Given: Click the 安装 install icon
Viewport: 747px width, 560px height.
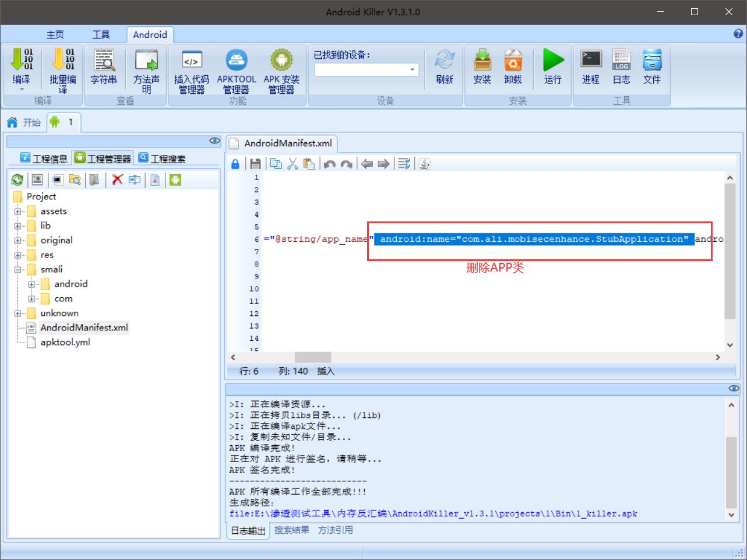Looking at the screenshot, I should [x=482, y=59].
